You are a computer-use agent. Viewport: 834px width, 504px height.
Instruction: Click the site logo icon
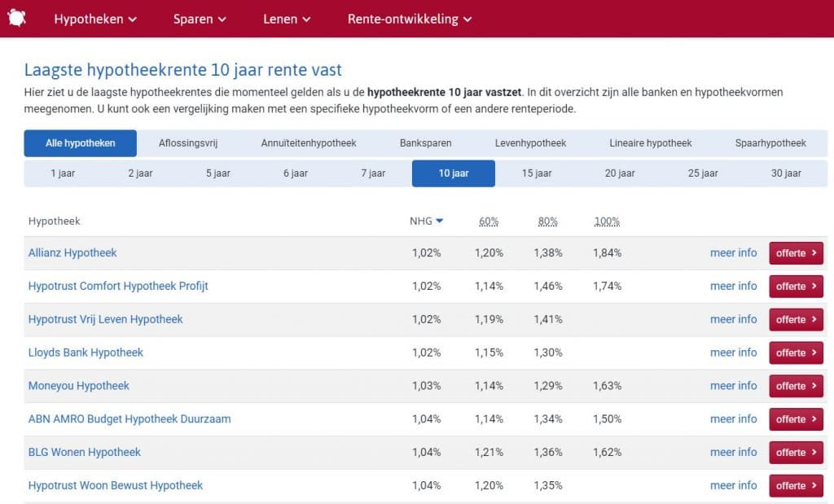16,18
